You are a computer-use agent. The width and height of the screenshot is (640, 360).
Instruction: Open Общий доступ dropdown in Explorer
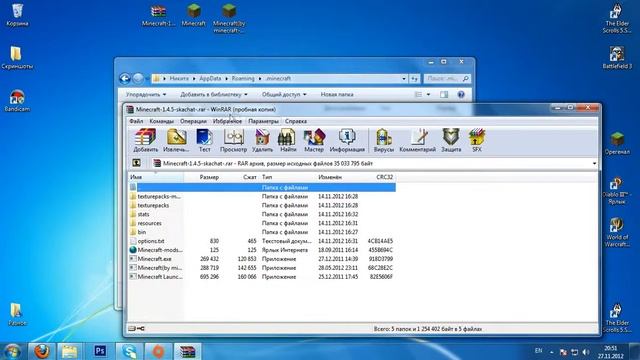point(284,95)
